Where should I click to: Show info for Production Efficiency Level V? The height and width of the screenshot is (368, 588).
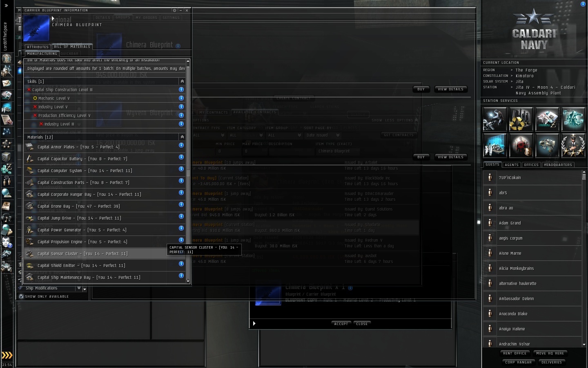181,115
